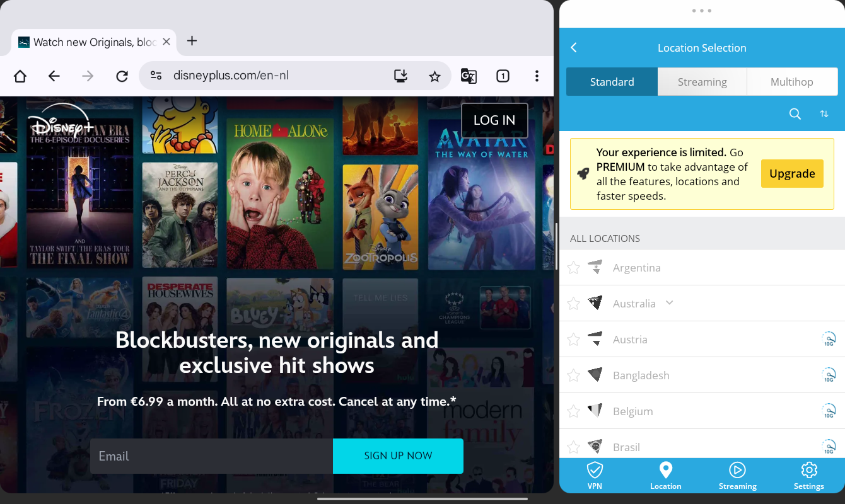Select Belgium location
This screenshot has height=504, width=845.
702,411
